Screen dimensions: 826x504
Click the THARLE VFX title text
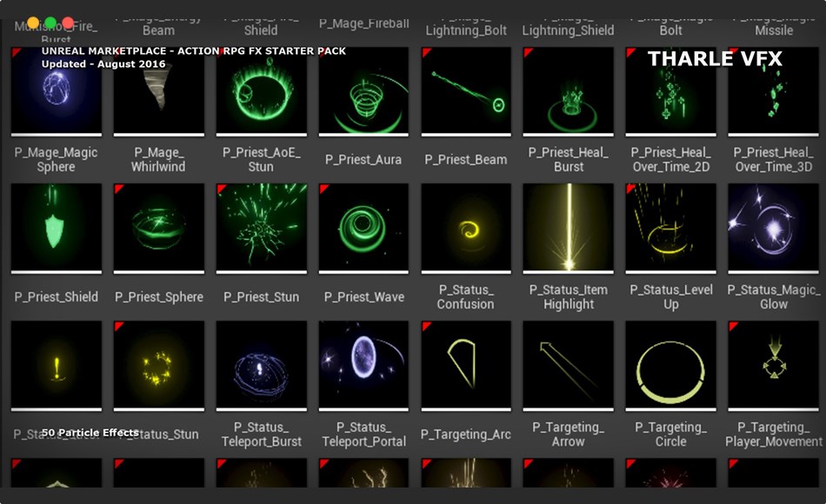pos(715,59)
